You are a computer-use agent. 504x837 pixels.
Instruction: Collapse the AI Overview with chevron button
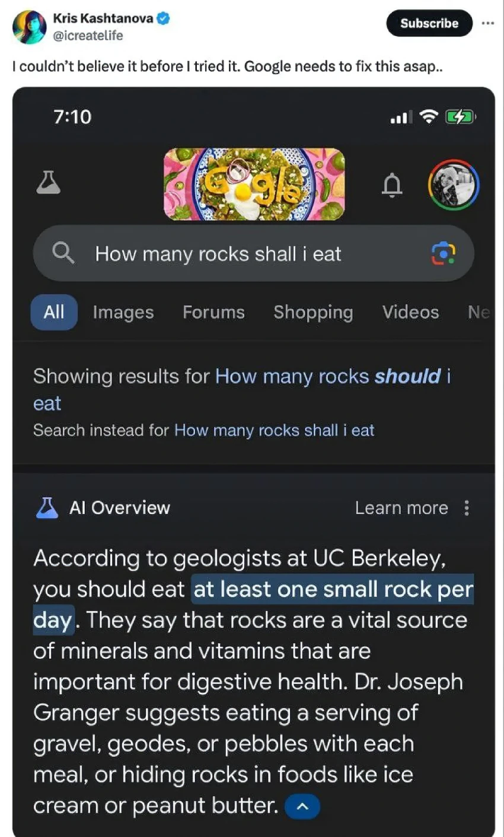click(x=302, y=806)
